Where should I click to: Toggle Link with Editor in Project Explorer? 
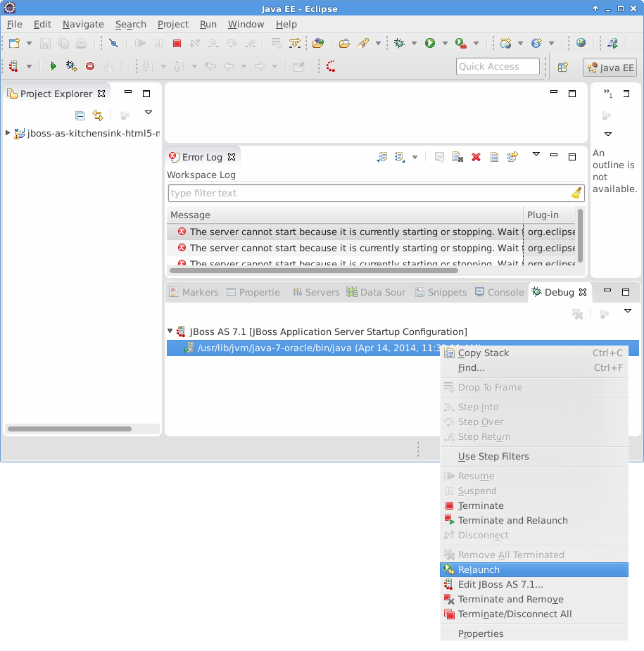[x=98, y=115]
